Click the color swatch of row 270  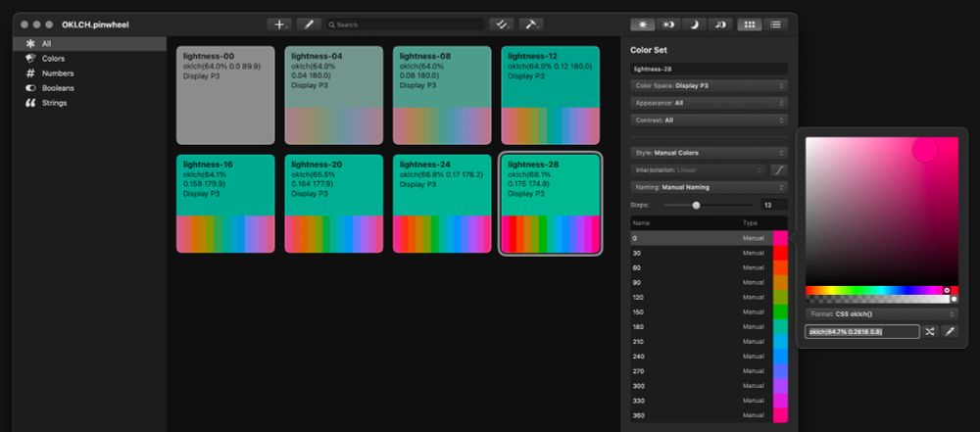point(781,371)
